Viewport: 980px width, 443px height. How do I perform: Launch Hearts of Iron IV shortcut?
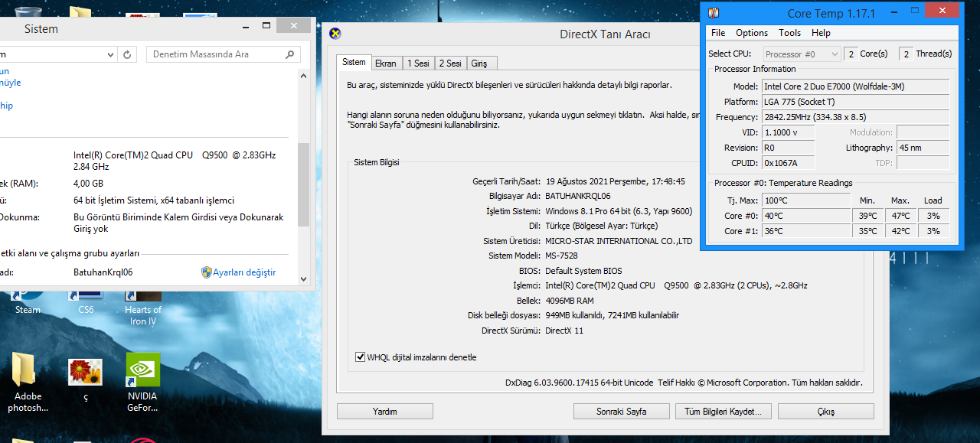143,308
